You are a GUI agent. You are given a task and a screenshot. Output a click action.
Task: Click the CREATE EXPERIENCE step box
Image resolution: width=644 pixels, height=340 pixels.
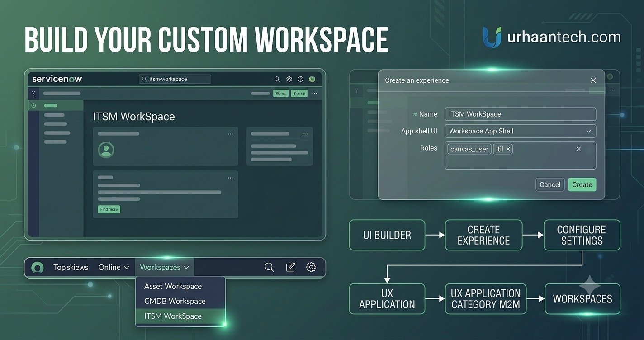[x=483, y=235]
